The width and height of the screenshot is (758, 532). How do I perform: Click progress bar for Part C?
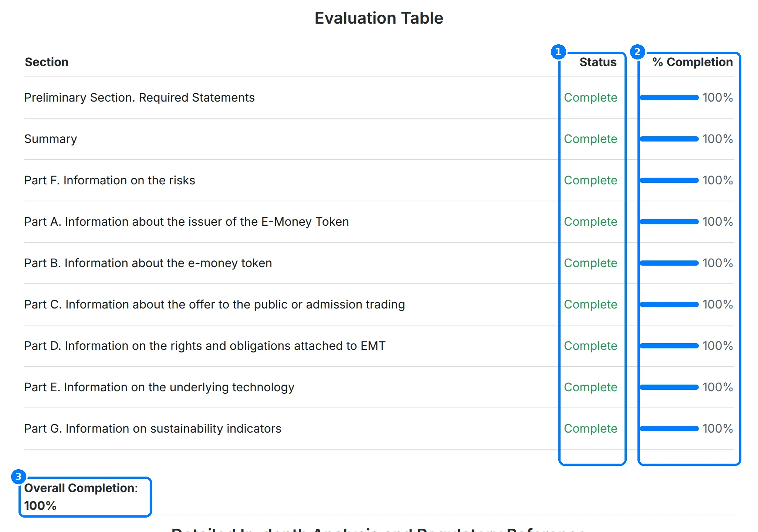point(669,304)
